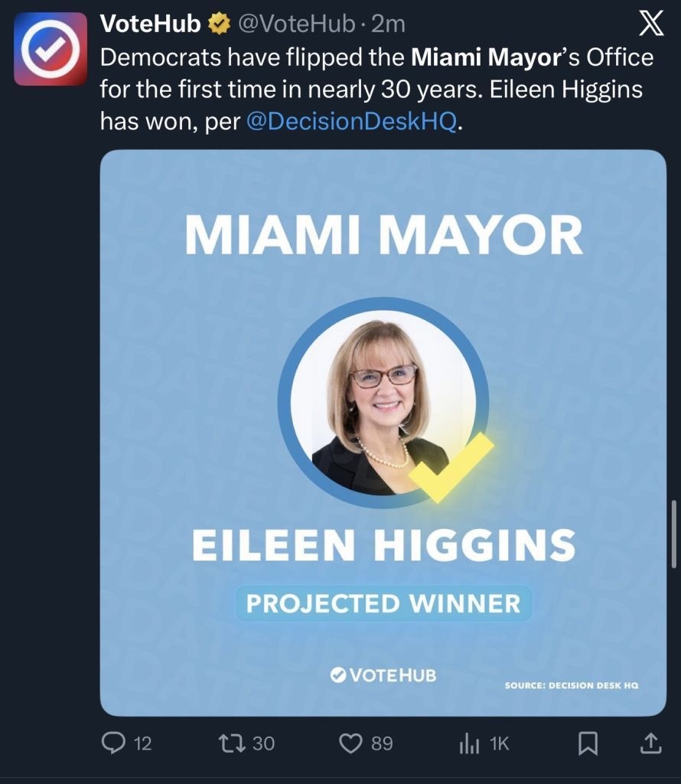The width and height of the screenshot is (681, 784).
Task: Click the VoteHub display name
Action: click(151, 24)
